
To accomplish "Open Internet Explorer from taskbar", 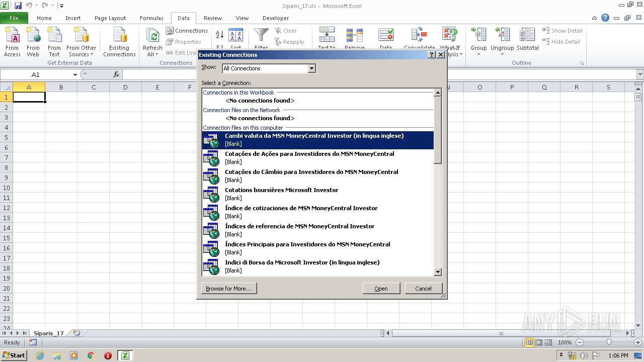I will tap(40, 355).
